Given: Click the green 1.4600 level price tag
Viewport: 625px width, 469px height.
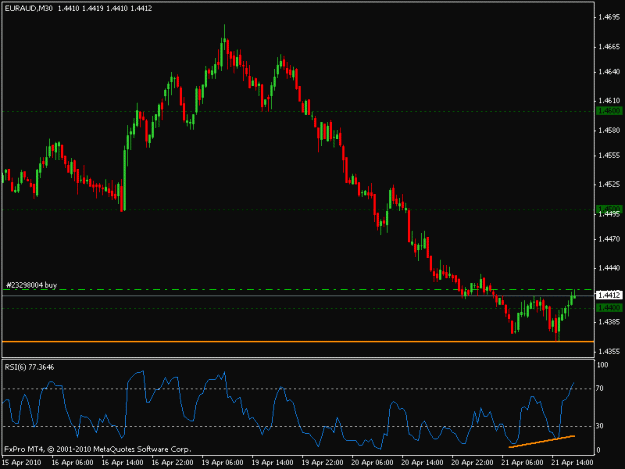Looking at the screenshot, I should click(x=609, y=111).
